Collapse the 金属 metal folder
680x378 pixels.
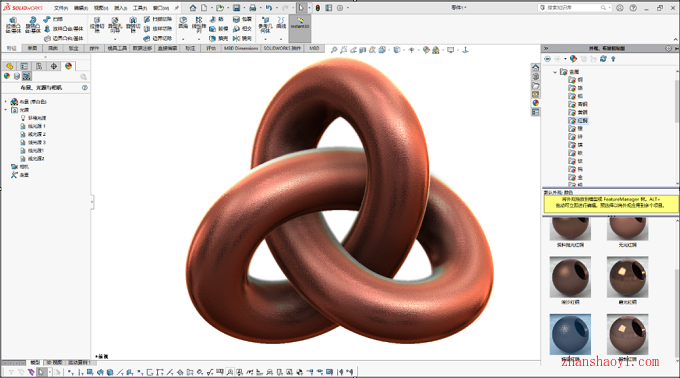(555, 72)
